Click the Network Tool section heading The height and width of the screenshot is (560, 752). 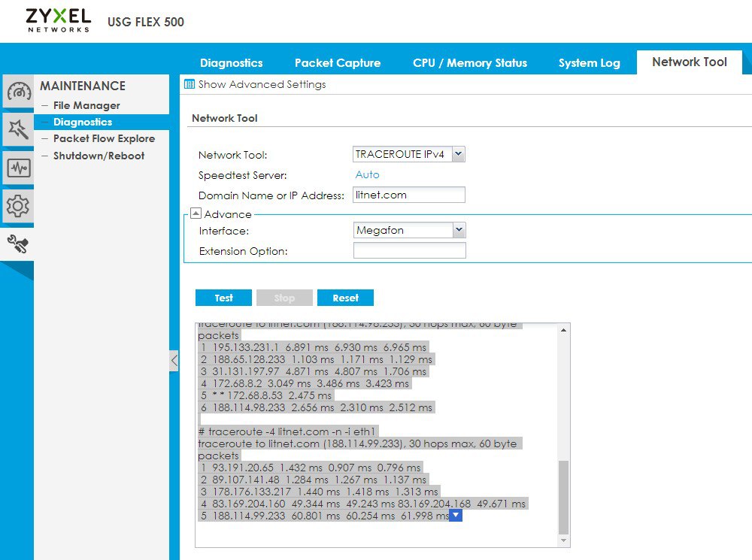(224, 118)
